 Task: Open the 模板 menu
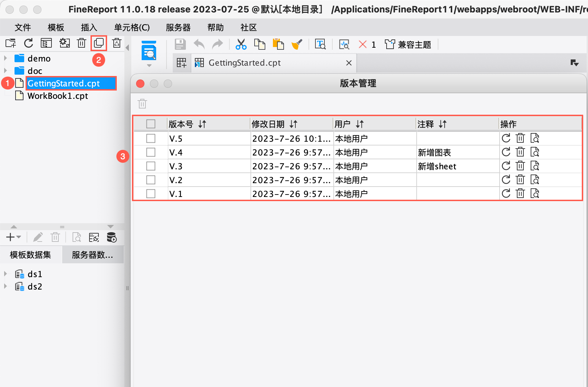pyautogui.click(x=56, y=28)
